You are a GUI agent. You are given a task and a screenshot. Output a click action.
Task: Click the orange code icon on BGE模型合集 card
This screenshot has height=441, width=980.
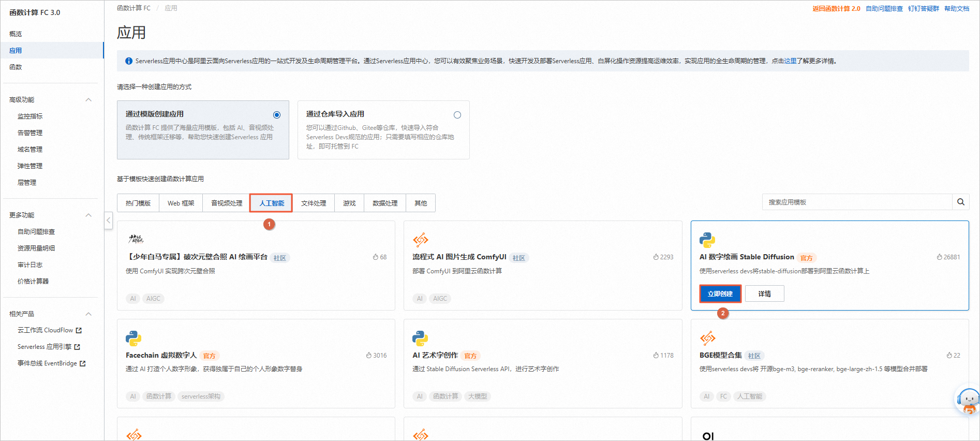pyautogui.click(x=708, y=339)
